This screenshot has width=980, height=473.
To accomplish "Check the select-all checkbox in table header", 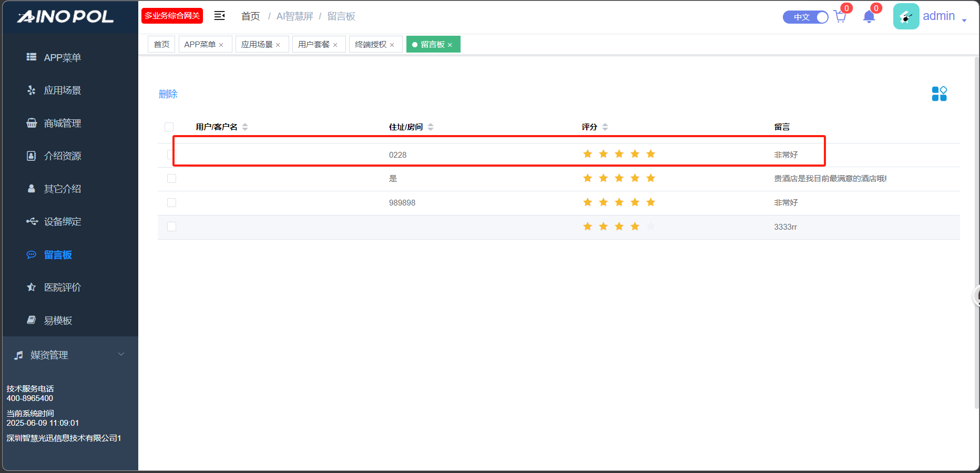I will point(169,127).
